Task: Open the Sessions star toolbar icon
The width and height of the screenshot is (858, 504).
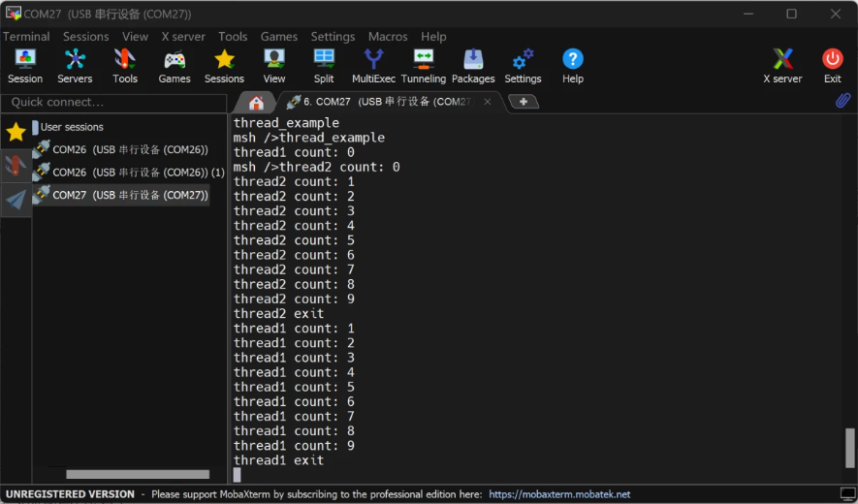Action: point(224,66)
